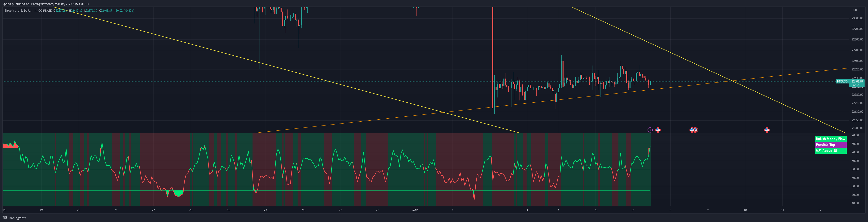Screen dimensions: 868x222
Task: Click the purple lightning bolt event icon
Action: coord(650,130)
